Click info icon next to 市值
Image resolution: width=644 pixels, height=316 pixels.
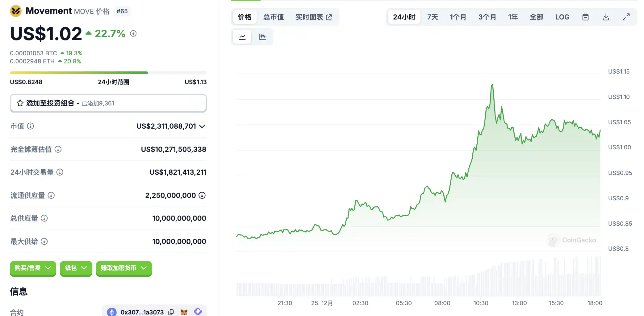coord(31,126)
